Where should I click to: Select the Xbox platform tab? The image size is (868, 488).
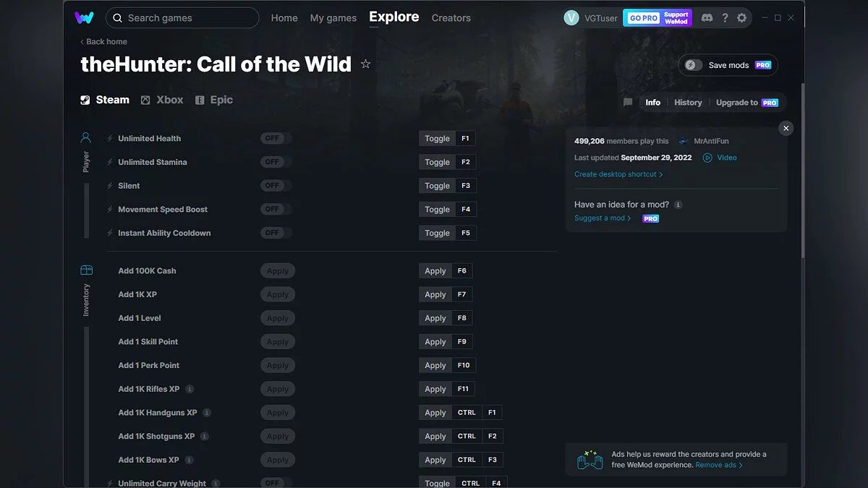click(x=162, y=99)
